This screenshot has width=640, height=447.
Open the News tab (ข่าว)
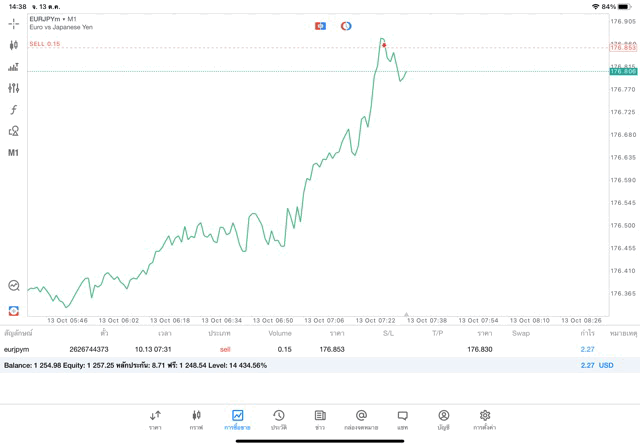[320, 420]
